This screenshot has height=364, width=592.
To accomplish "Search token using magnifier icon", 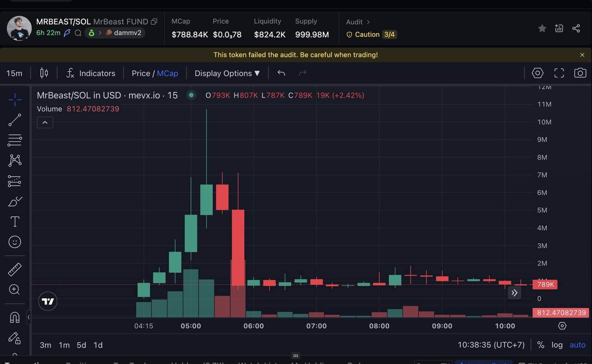I will tap(78, 33).
